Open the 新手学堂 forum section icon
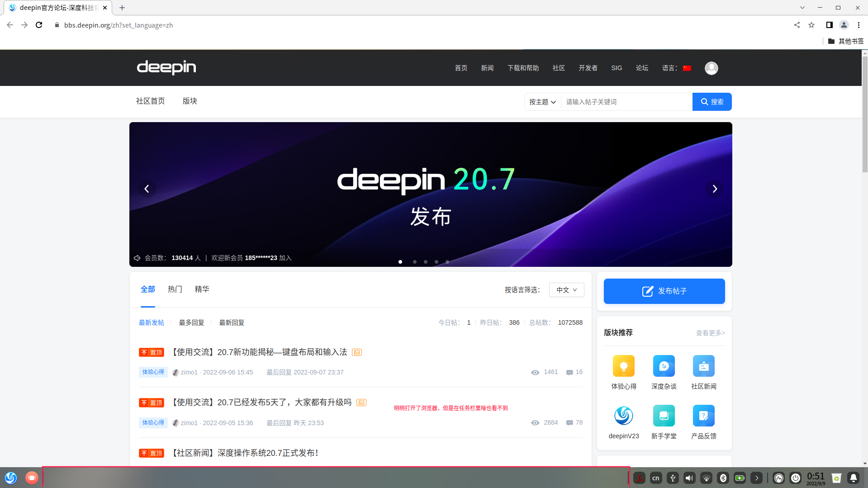Image resolution: width=868 pixels, height=488 pixels. click(x=664, y=416)
